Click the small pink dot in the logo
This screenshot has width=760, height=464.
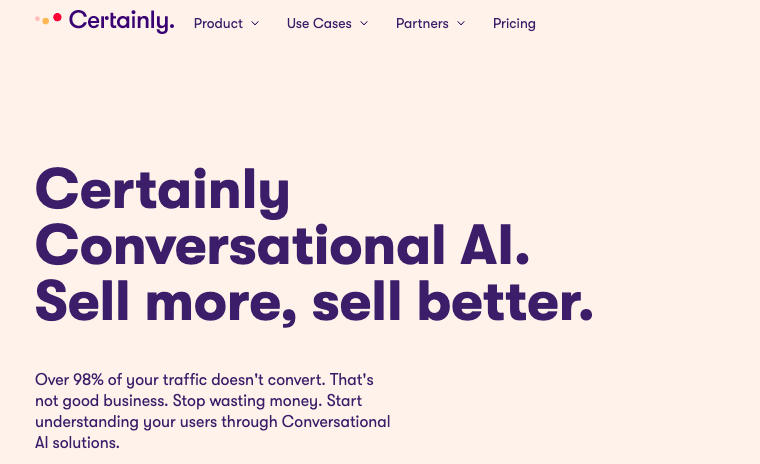(37, 19)
